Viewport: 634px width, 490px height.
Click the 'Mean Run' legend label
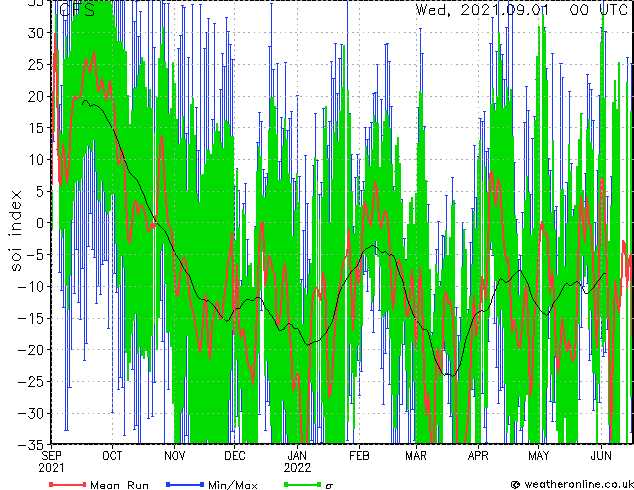click(119, 485)
